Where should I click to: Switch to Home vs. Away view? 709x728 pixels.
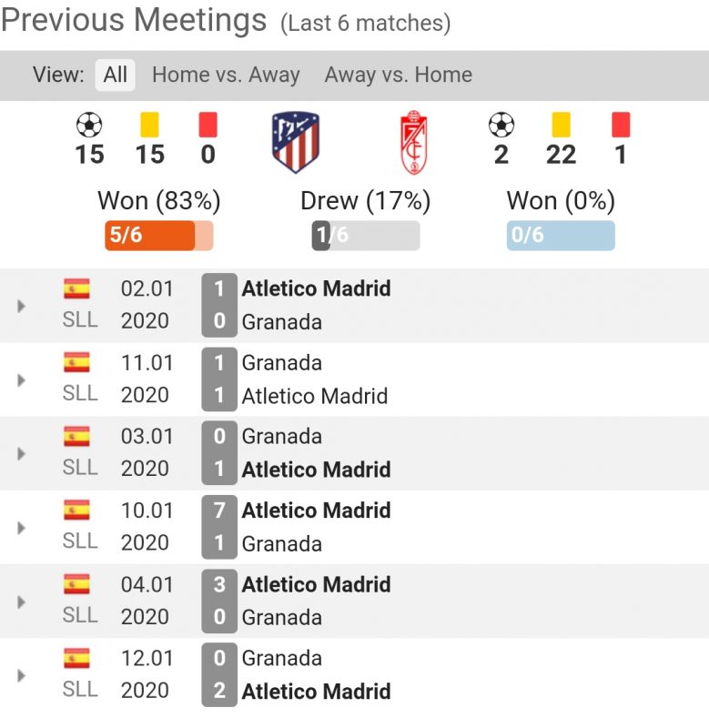pos(226,75)
